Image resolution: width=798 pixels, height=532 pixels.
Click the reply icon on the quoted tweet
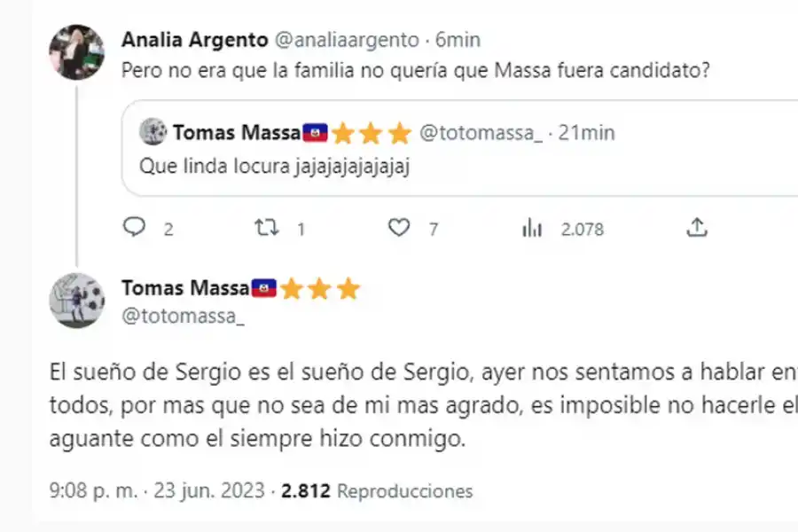click(135, 228)
